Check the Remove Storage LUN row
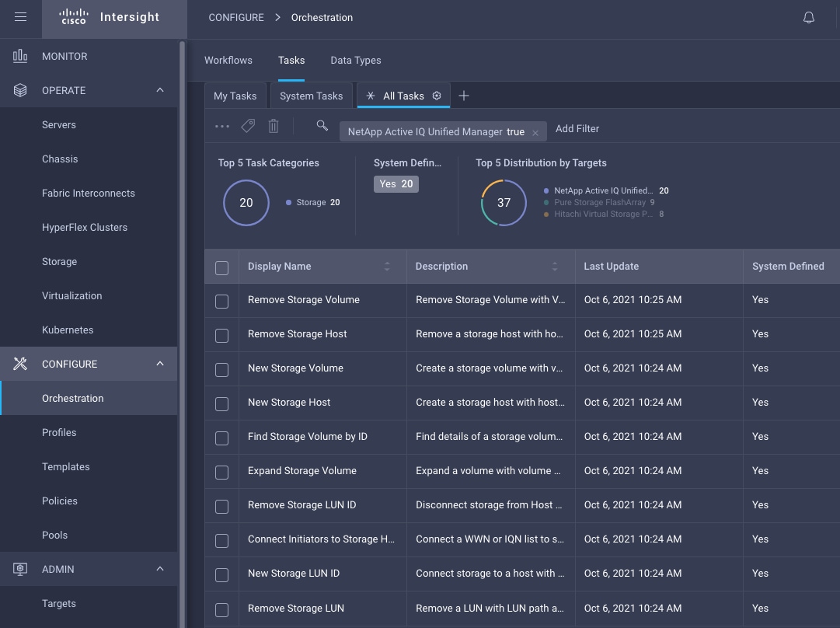The image size is (840, 628). point(221,610)
